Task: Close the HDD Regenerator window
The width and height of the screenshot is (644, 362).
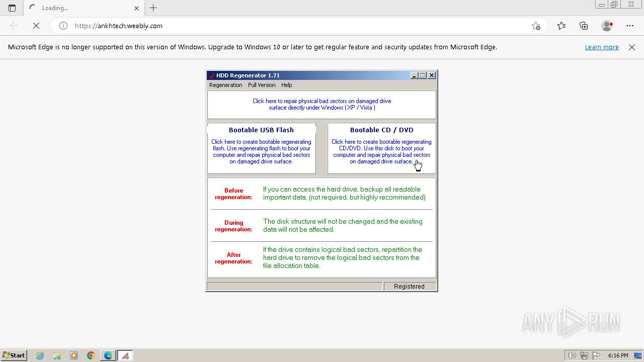Action: 432,75
